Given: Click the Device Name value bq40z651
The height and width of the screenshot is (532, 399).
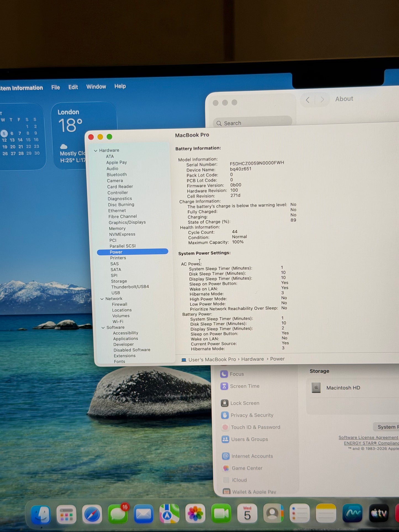Looking at the screenshot, I should coord(241,169).
